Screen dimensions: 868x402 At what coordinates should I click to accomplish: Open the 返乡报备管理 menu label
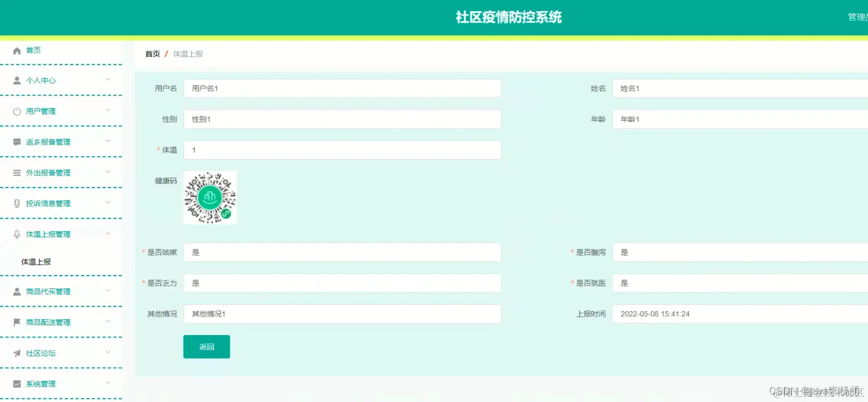point(49,142)
